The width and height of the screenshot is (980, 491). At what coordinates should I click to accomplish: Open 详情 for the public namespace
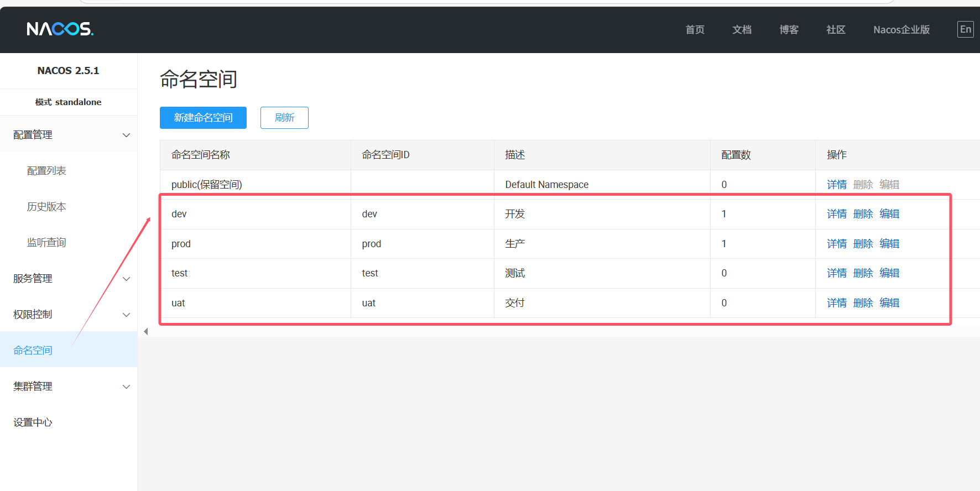point(836,185)
